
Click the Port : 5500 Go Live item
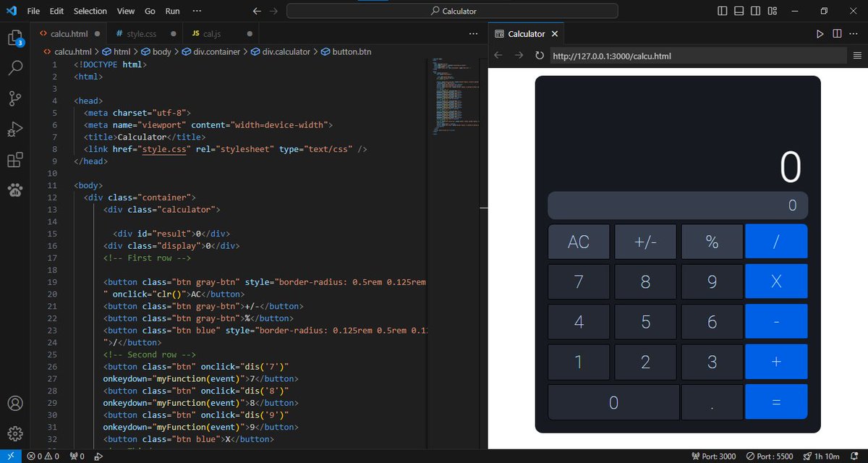[769, 456]
